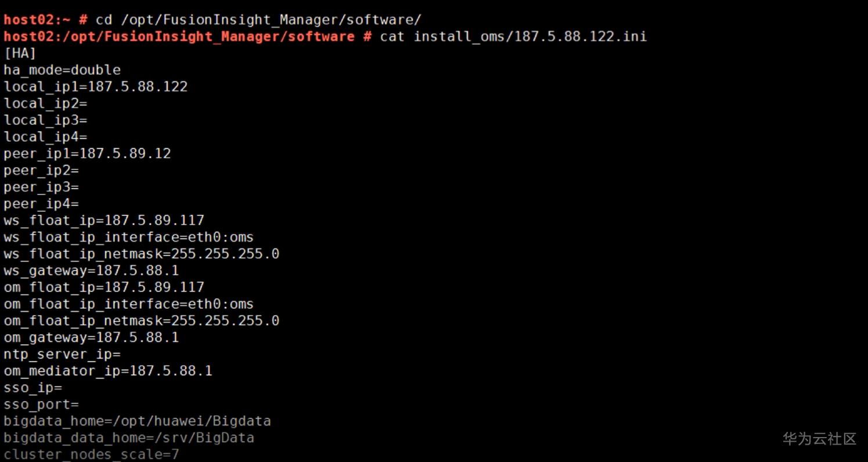Click the ws_float_ip=187.5.89.117 line
This screenshot has height=462, width=868.
(104, 221)
